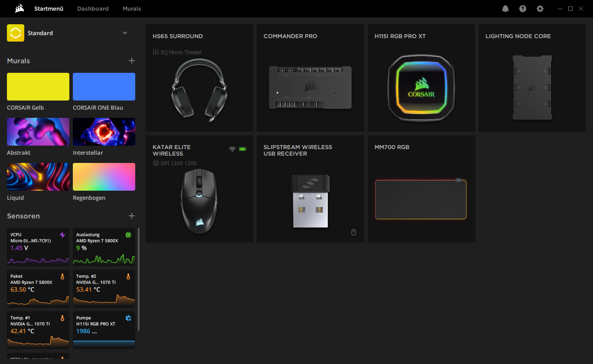This screenshot has height=364, width=593.
Task: Open the Slipstream USB receiver image
Action: coord(310,201)
